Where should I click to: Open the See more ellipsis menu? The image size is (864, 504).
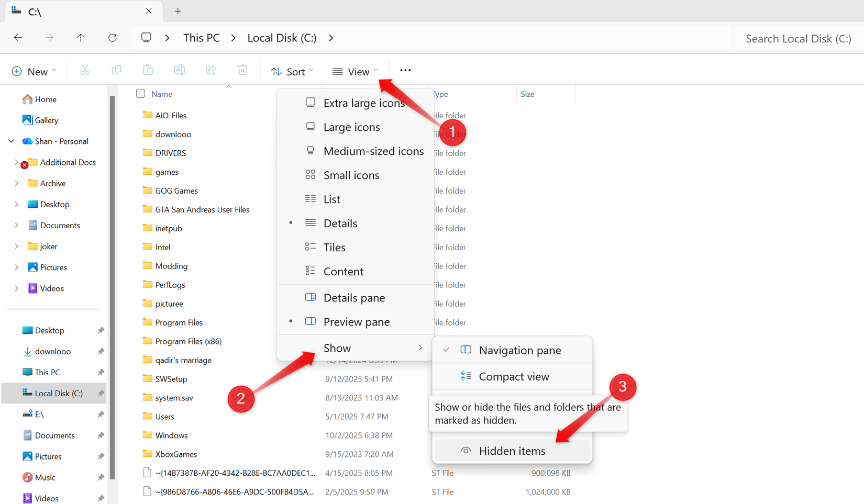pyautogui.click(x=405, y=70)
